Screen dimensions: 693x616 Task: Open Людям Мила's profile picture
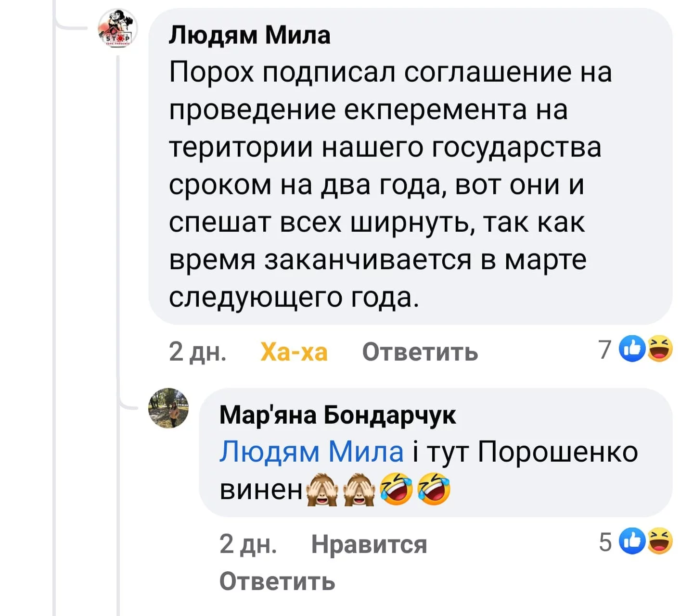pos(117,28)
